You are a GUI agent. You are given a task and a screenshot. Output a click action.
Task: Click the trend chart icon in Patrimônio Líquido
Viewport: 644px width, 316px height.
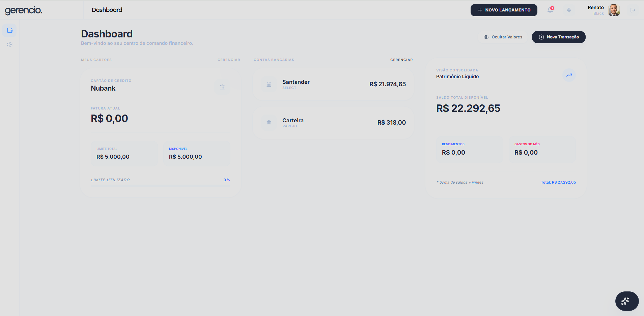569,75
